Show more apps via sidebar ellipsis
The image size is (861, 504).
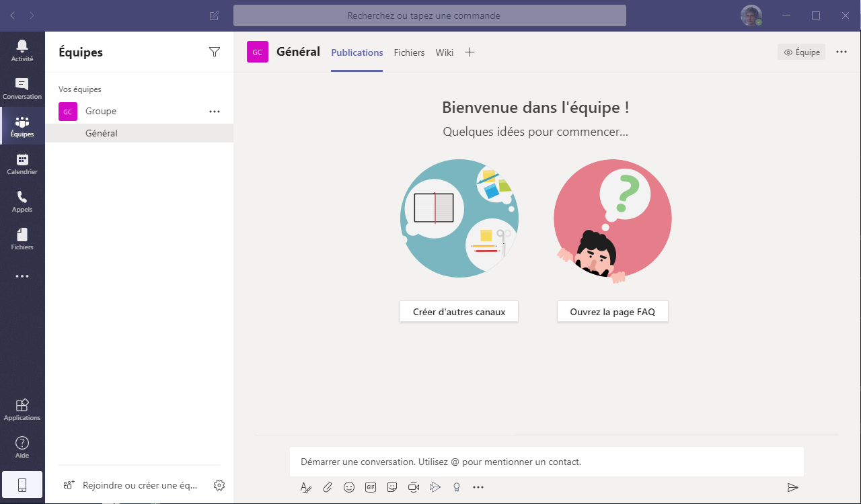click(x=22, y=276)
